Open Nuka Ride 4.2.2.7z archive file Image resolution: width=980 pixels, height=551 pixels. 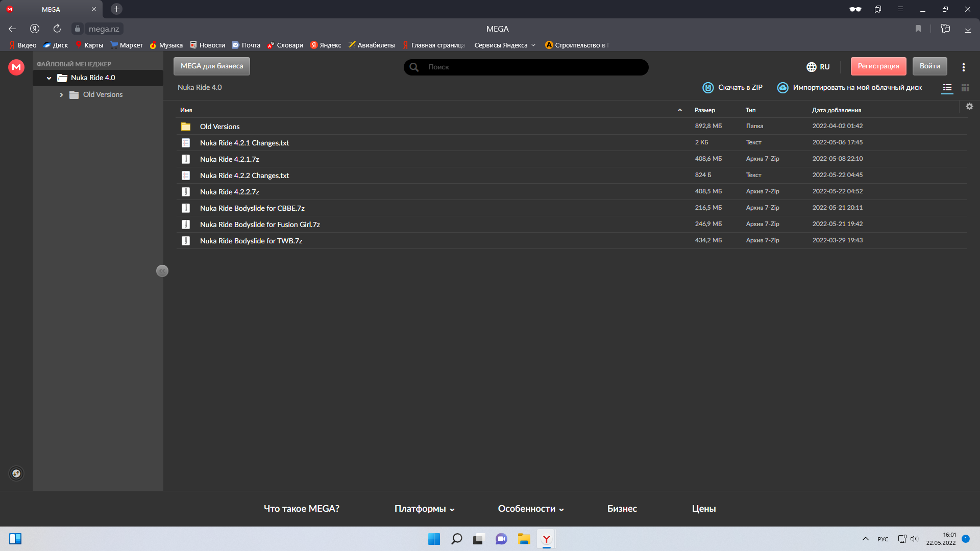229,192
